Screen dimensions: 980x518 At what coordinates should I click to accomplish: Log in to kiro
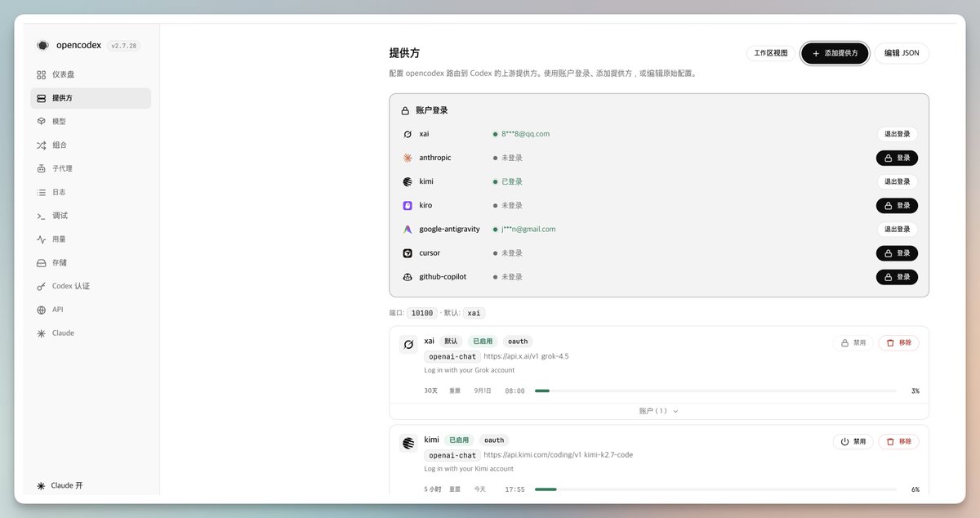coord(897,206)
